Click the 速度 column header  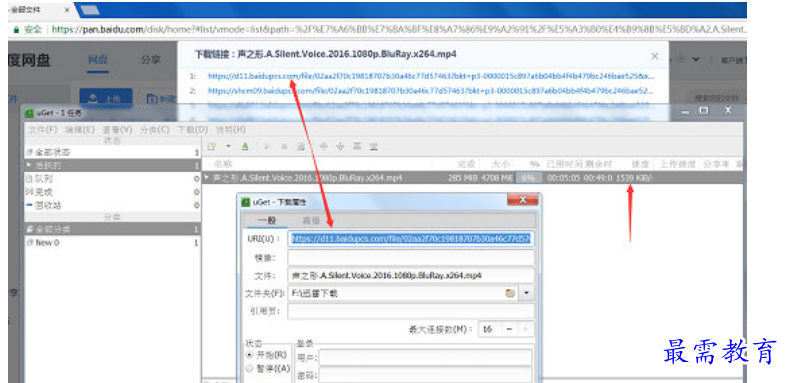tap(640, 164)
